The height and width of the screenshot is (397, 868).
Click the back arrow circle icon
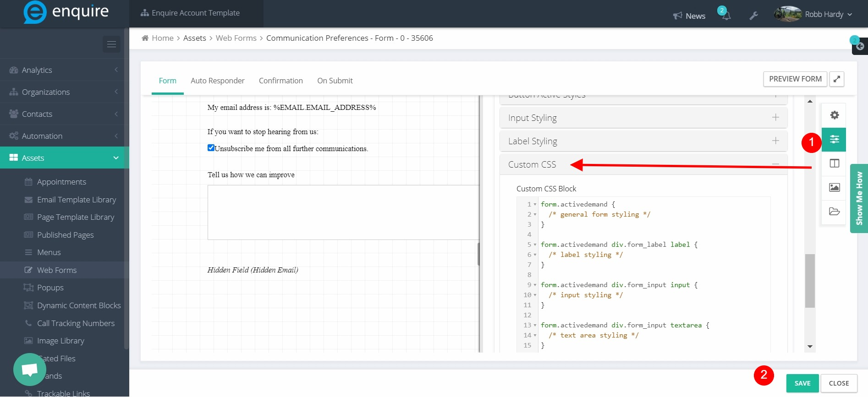pos(860,46)
